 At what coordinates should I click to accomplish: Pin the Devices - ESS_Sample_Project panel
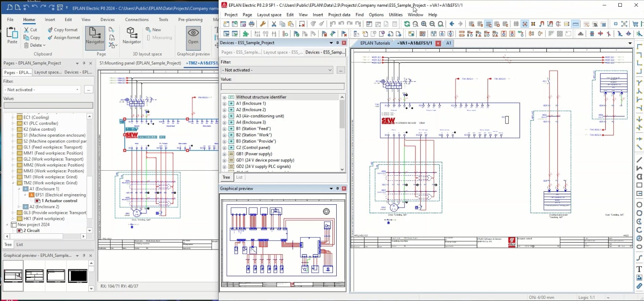[x=337, y=42]
